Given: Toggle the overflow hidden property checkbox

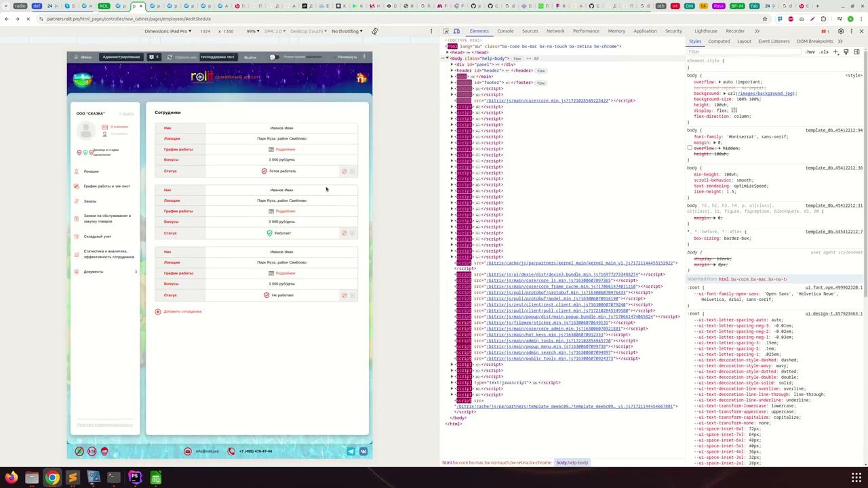Looking at the screenshot, I should (690, 148).
